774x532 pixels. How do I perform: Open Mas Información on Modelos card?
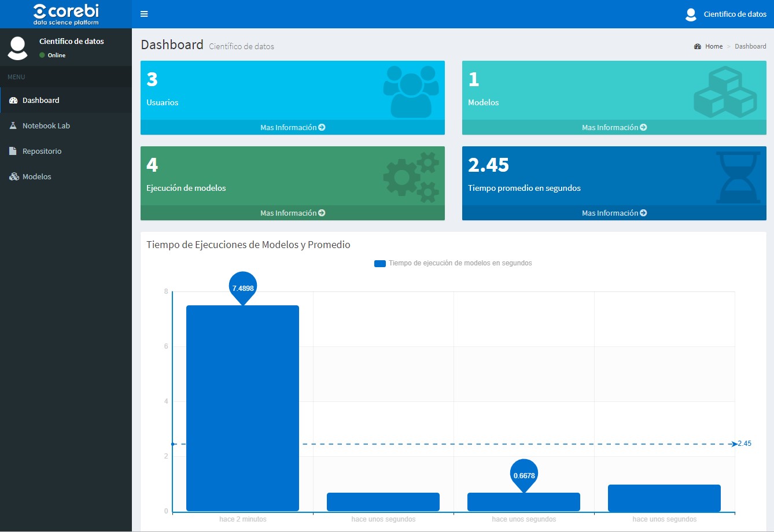tap(614, 127)
